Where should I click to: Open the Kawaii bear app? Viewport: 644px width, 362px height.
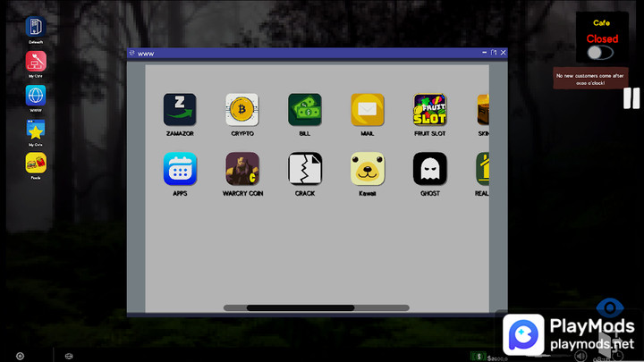coord(368,169)
